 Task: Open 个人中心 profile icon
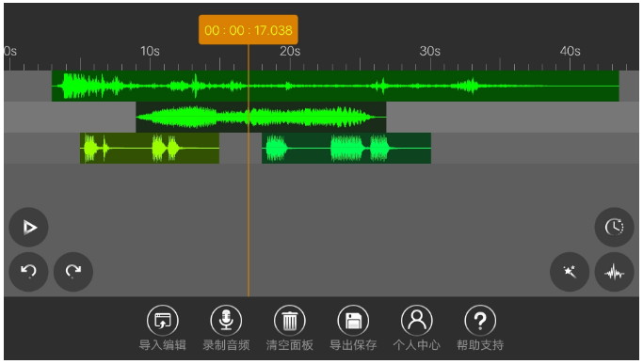click(417, 321)
